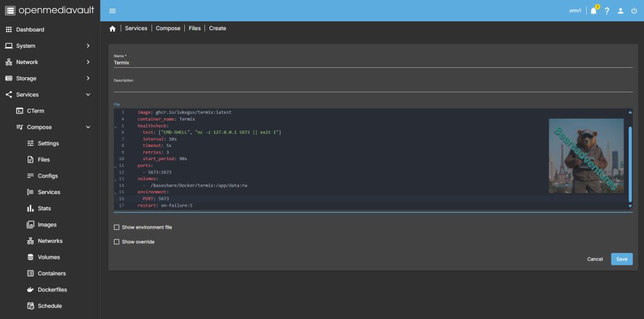Image resolution: width=644 pixels, height=319 pixels.
Task: Click the code editor vertical scrollbar
Action: pyautogui.click(x=630, y=163)
